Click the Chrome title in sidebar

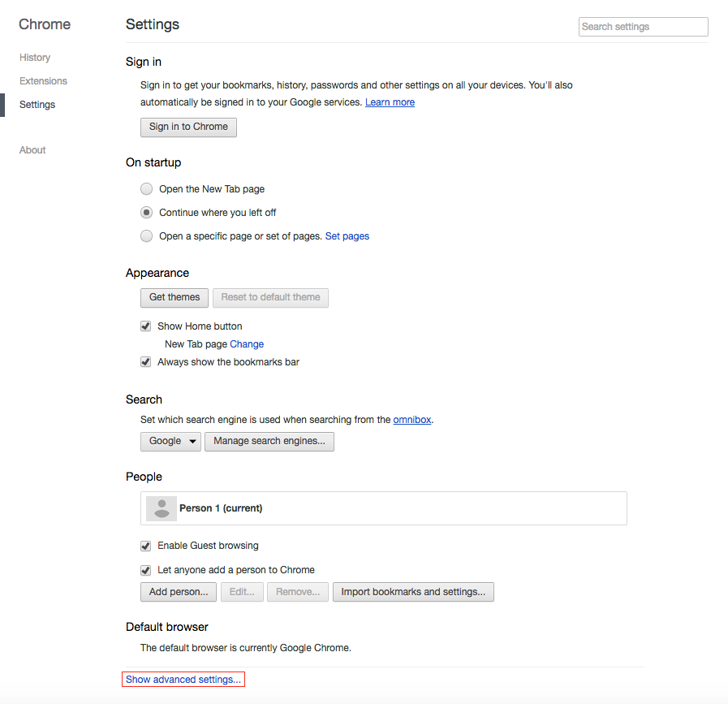[x=45, y=24]
